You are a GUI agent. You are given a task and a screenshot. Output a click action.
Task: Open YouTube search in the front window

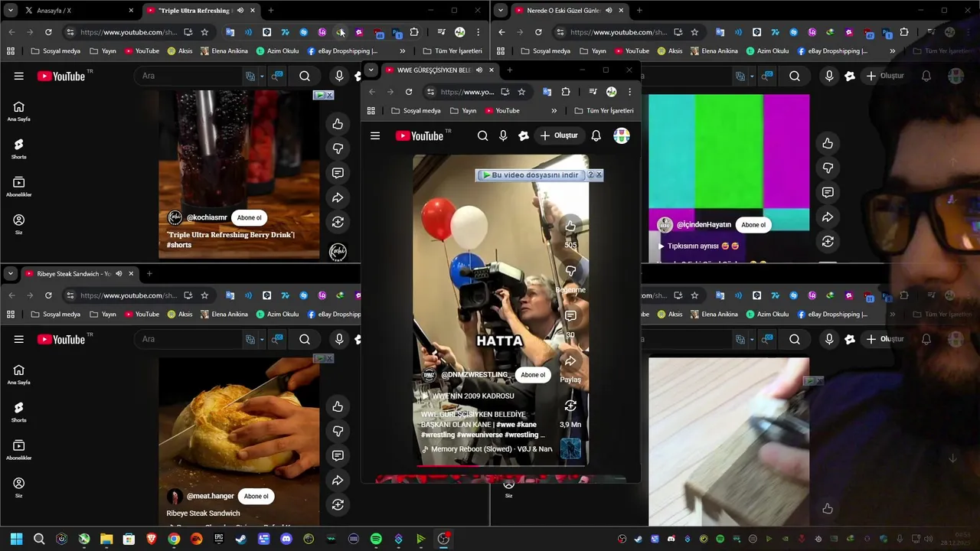click(482, 135)
